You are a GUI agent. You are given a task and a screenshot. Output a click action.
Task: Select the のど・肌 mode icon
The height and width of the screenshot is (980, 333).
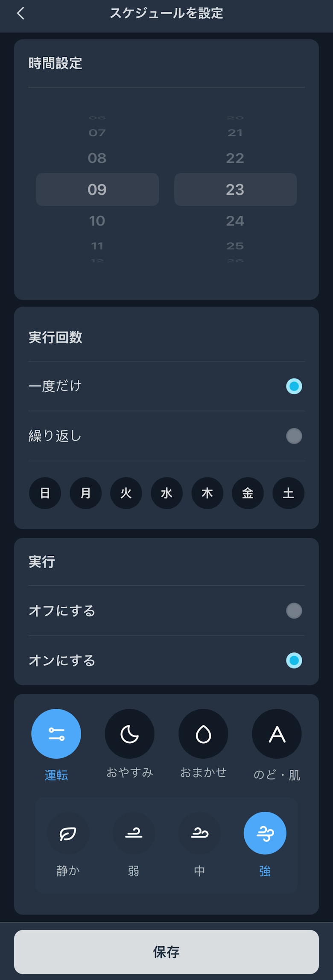pyautogui.click(x=277, y=734)
